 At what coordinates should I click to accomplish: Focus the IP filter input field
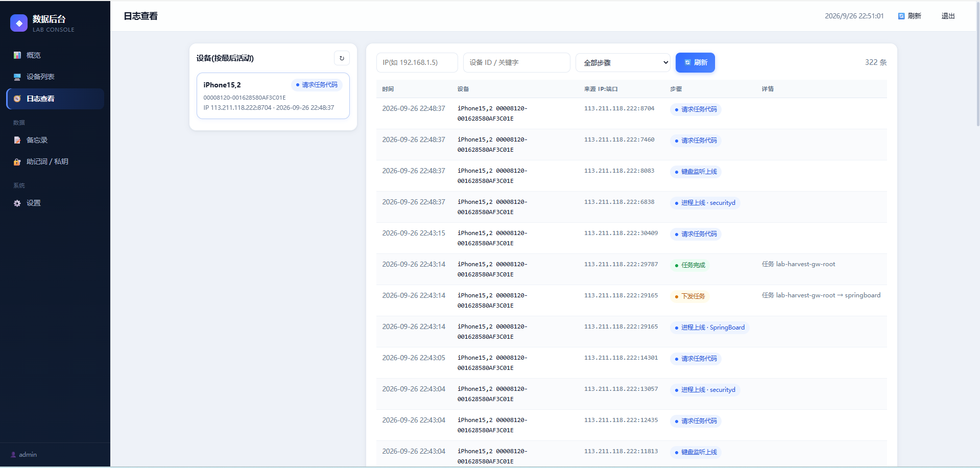(x=417, y=62)
